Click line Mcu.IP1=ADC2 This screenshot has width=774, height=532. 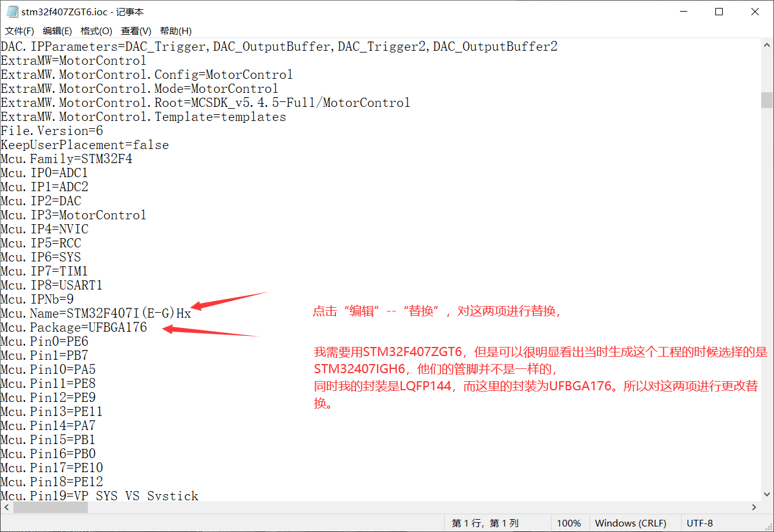click(x=45, y=187)
